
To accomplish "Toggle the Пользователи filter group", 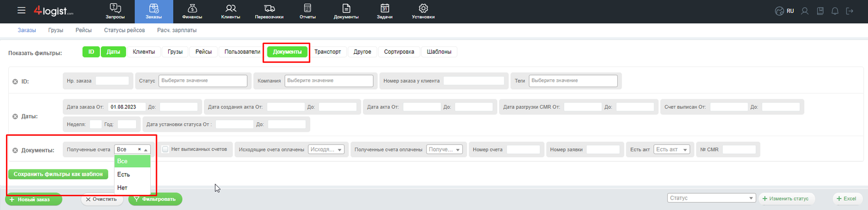I will 242,52.
